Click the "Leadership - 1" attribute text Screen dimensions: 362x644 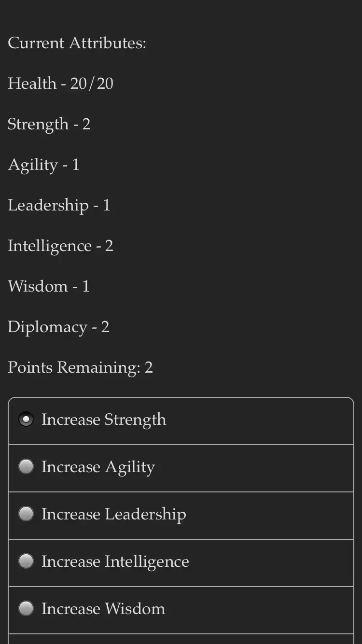(59, 205)
